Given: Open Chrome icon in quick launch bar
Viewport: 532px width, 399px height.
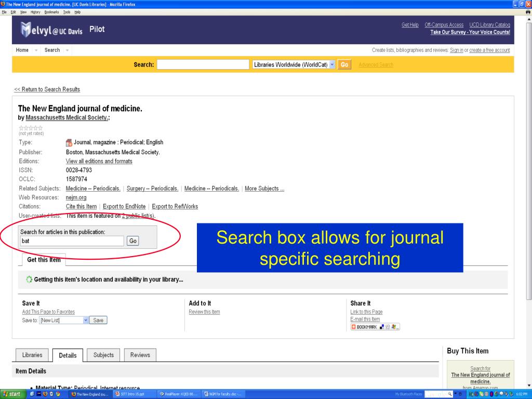Looking at the screenshot, I should pyautogui.click(x=58, y=394).
